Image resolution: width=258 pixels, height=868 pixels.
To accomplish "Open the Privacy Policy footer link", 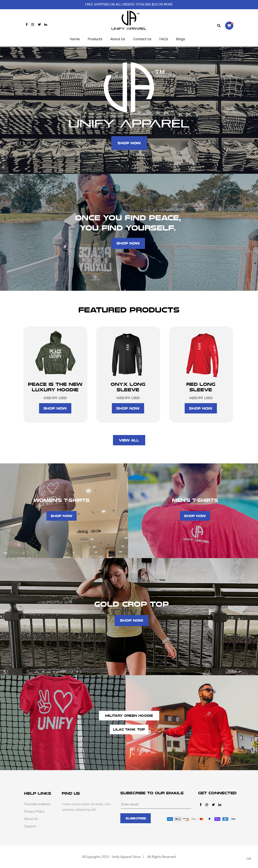I will tap(34, 811).
